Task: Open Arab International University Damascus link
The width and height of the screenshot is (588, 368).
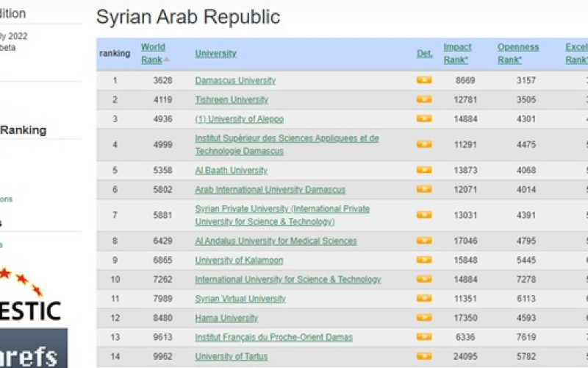Action: point(259,190)
